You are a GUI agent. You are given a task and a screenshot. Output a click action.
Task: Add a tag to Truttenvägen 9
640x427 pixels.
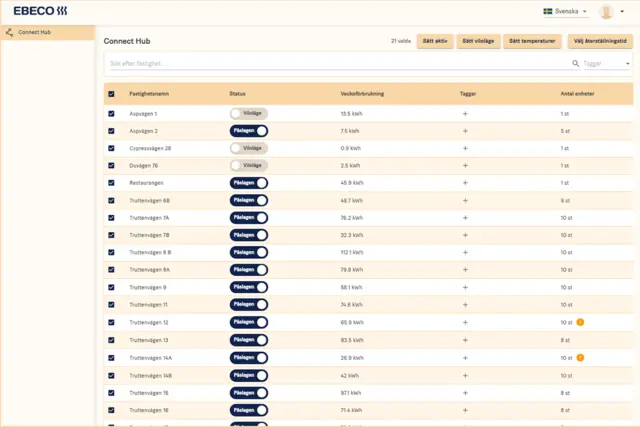465,287
